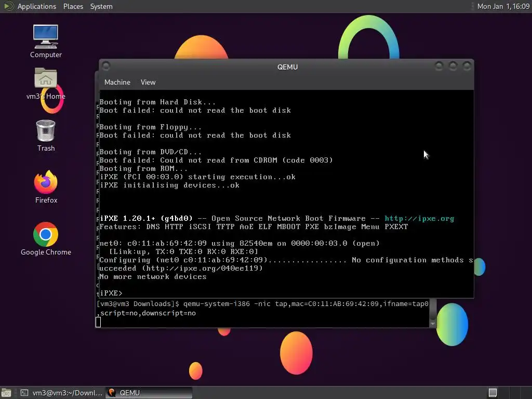Click the 'No more network devices' line
The image size is (532, 399).
[x=153, y=276]
